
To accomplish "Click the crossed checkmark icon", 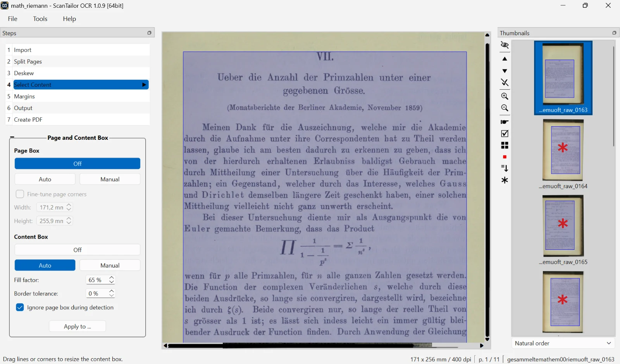I will (x=505, y=82).
